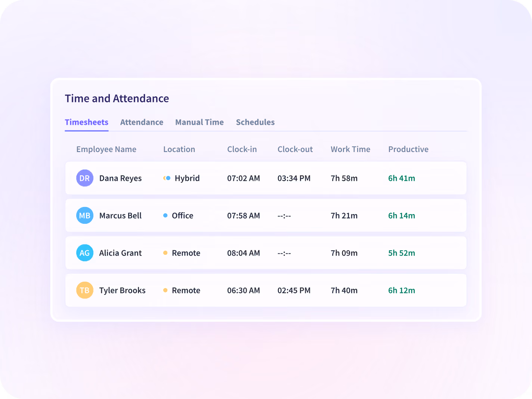The height and width of the screenshot is (399, 532).
Task: Go to the Schedules tab
Action: tap(255, 122)
